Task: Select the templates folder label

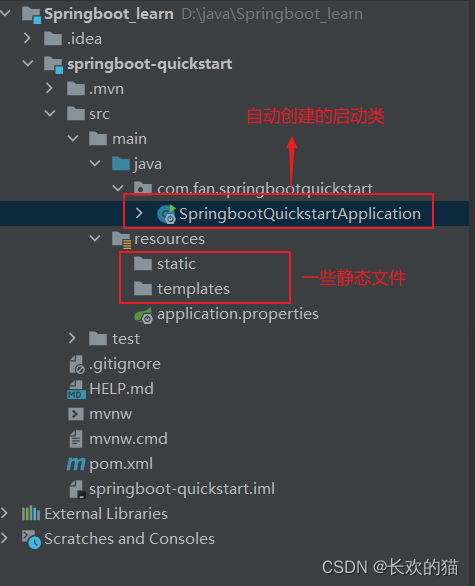Action: click(193, 289)
